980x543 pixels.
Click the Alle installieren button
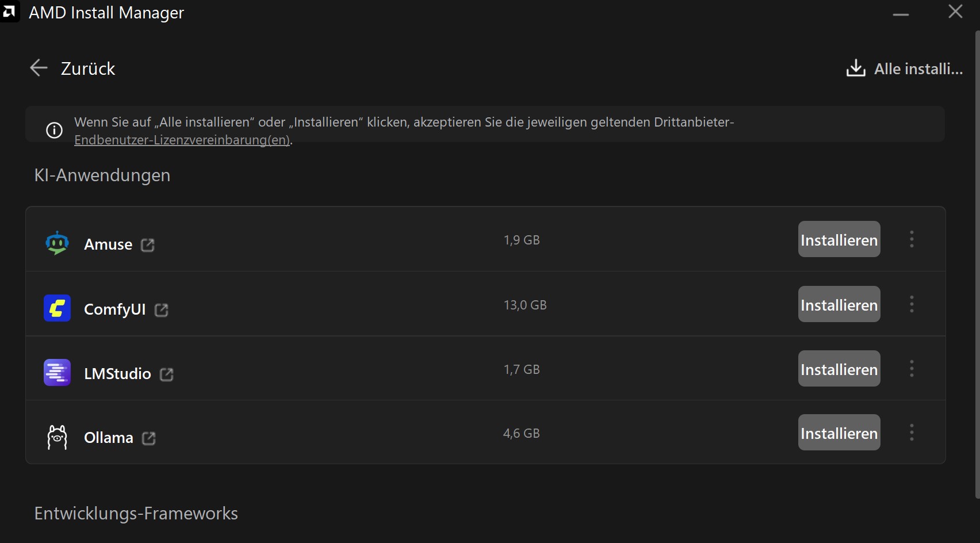pos(904,68)
